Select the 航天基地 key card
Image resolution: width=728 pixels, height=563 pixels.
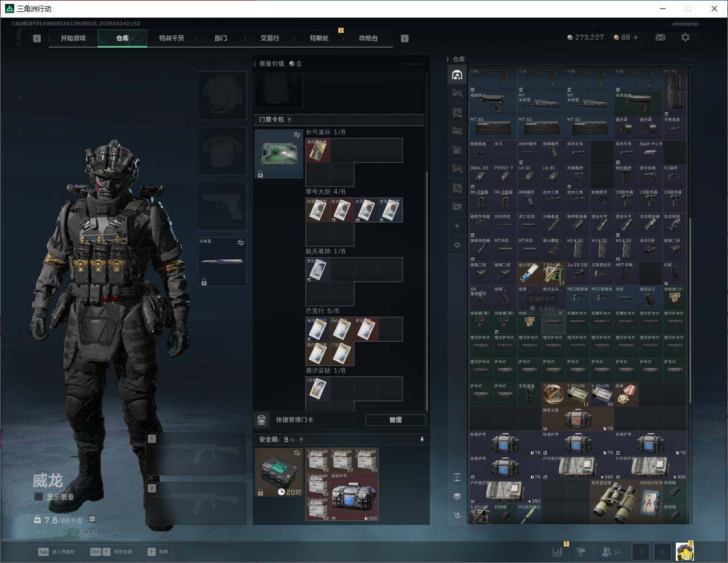(x=318, y=270)
